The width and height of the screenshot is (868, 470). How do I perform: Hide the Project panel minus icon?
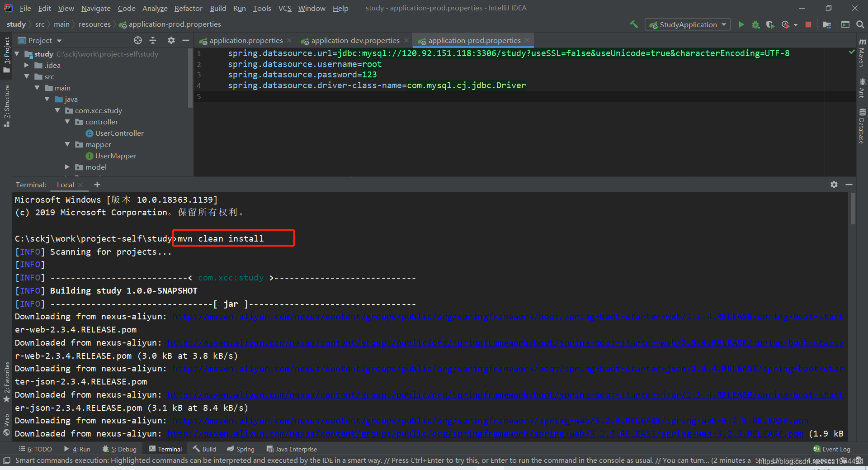pos(185,40)
